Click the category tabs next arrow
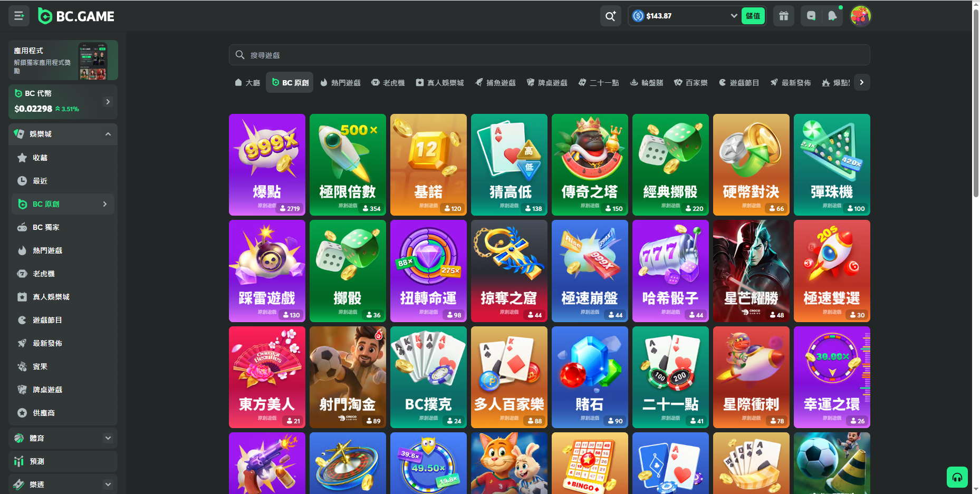The height and width of the screenshot is (494, 980). coord(861,82)
